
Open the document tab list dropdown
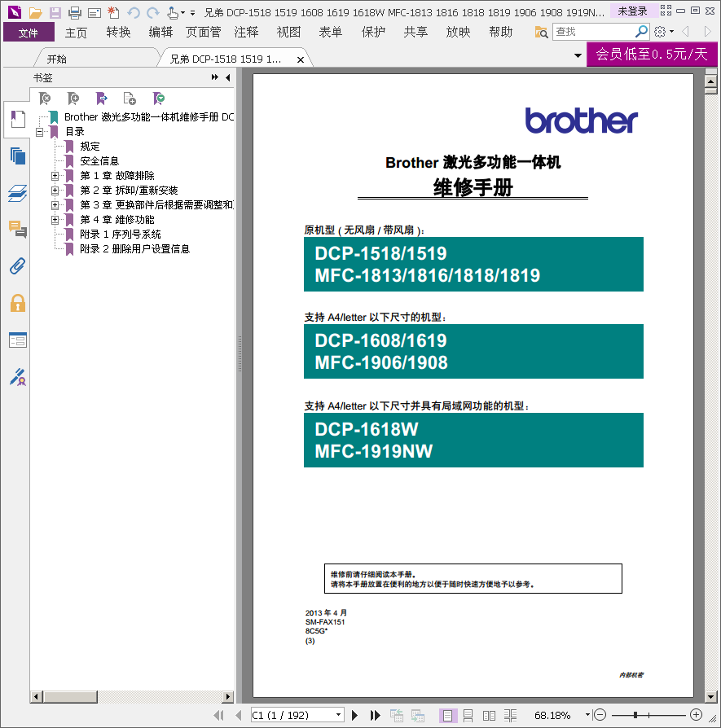pyautogui.click(x=578, y=55)
